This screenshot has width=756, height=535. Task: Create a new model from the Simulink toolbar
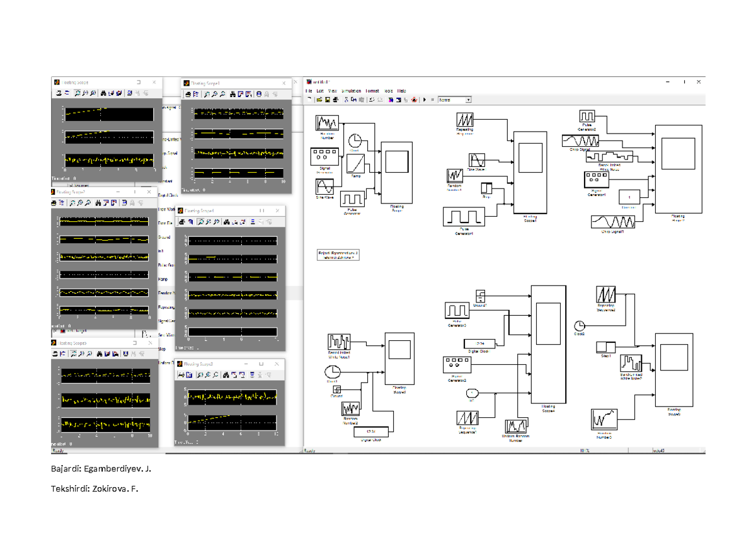pos(309,100)
